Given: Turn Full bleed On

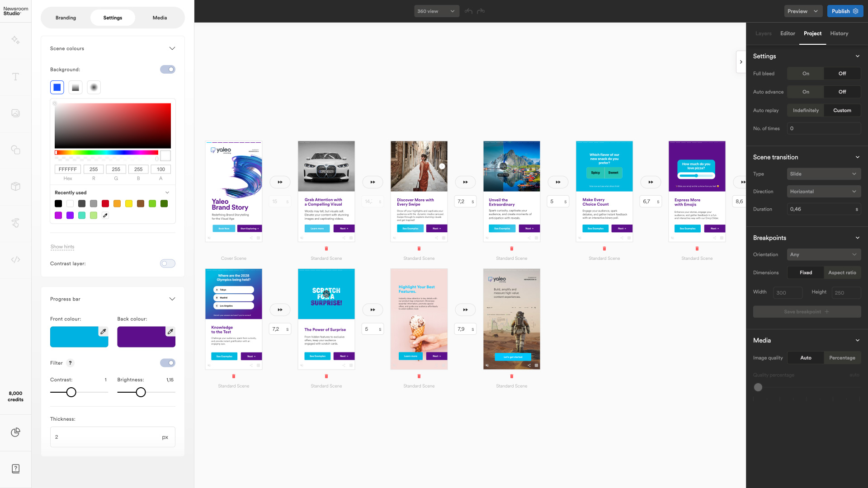Looking at the screenshot, I should tap(806, 74).
